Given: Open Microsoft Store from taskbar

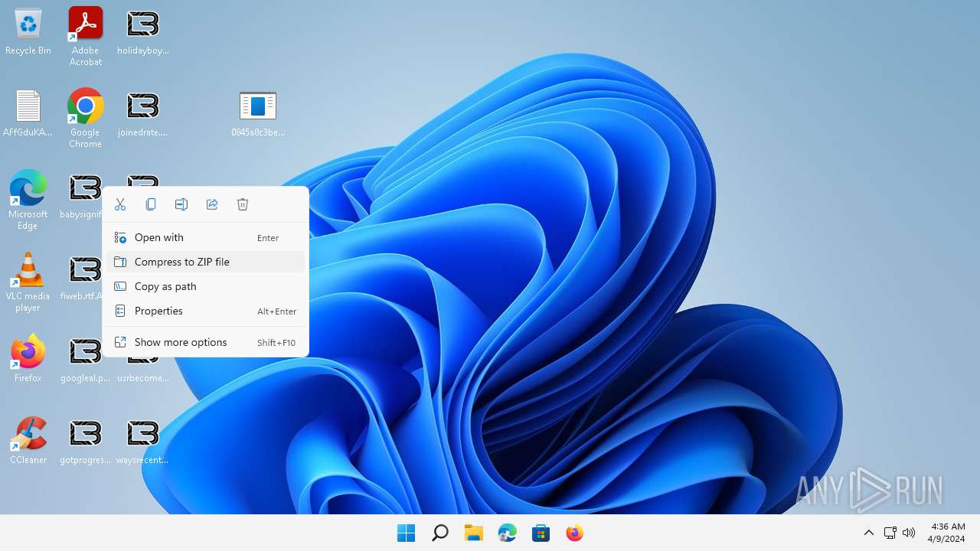Looking at the screenshot, I should (541, 533).
